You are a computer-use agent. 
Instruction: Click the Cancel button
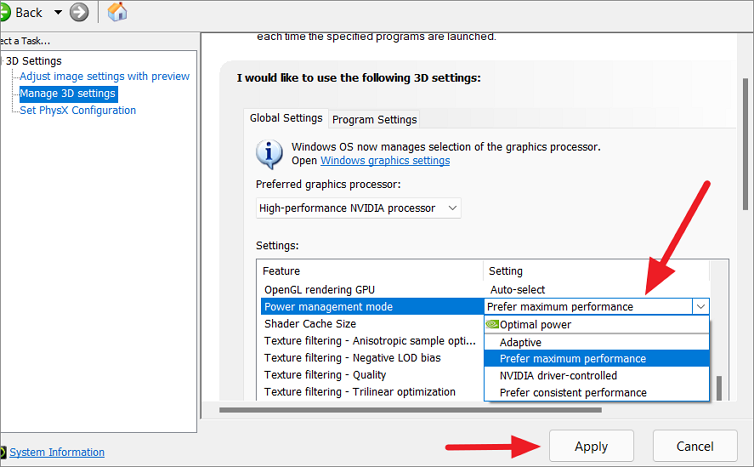point(695,446)
